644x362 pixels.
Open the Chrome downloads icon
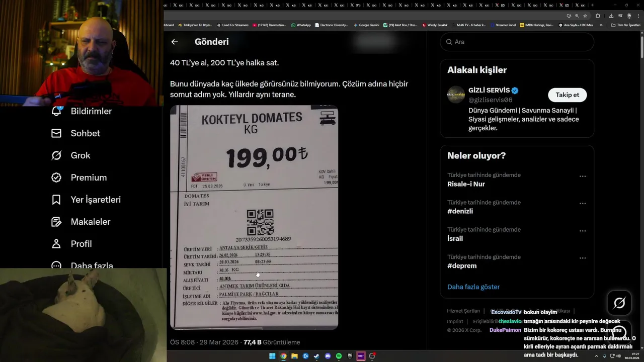pos(611,16)
